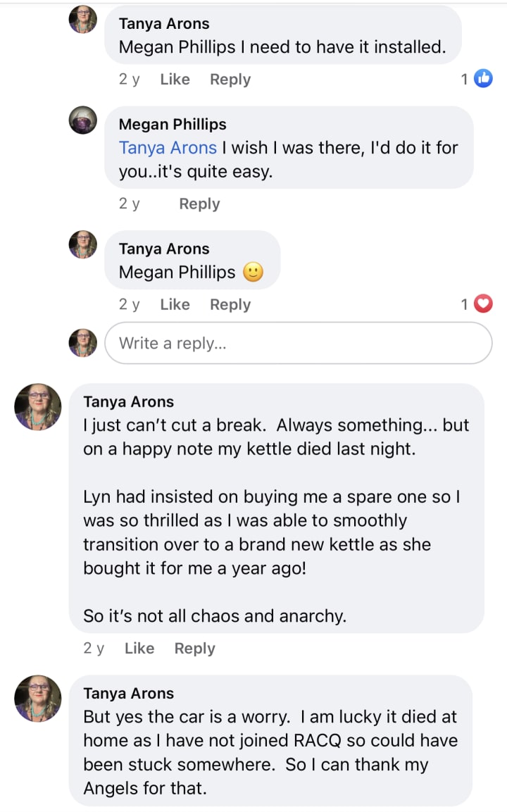This screenshot has height=812, width=507.
Task: Click the blue Tanya Arons mention link
Action: 168,148
